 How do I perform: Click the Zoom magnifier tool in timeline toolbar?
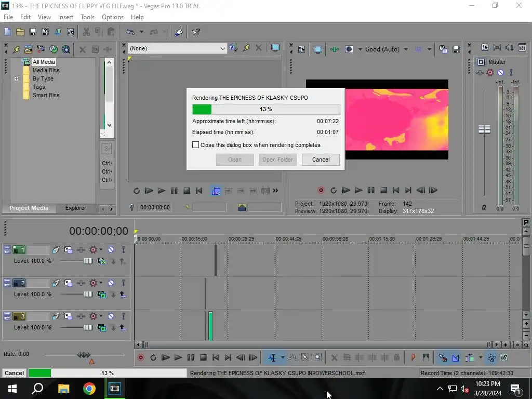coord(317,357)
